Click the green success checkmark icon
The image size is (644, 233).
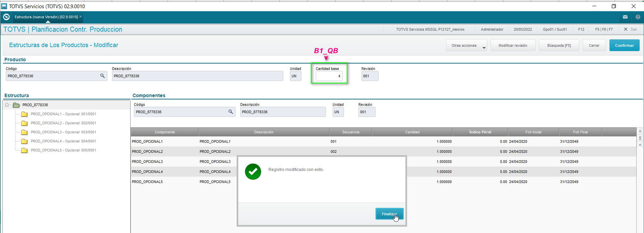(x=253, y=172)
